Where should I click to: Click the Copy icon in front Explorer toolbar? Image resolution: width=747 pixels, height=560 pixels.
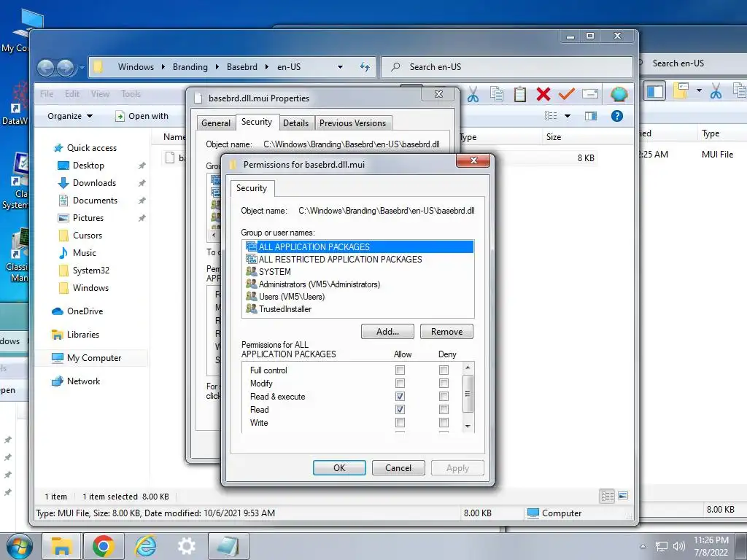click(x=496, y=94)
